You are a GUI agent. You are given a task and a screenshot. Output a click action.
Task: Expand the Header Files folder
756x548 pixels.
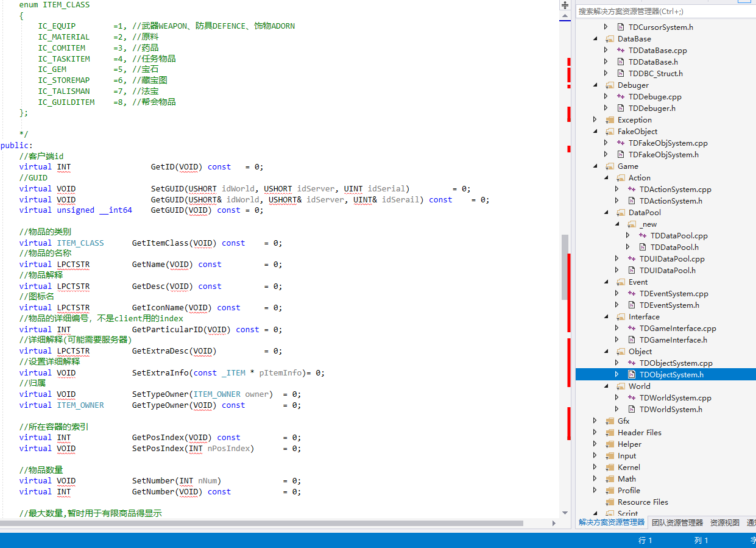pyautogui.click(x=595, y=433)
